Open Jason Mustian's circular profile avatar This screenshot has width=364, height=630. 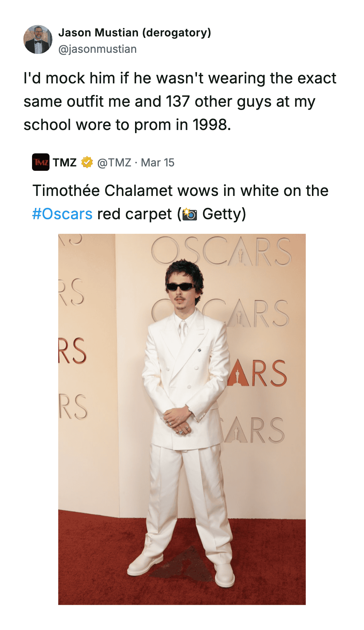click(x=38, y=40)
